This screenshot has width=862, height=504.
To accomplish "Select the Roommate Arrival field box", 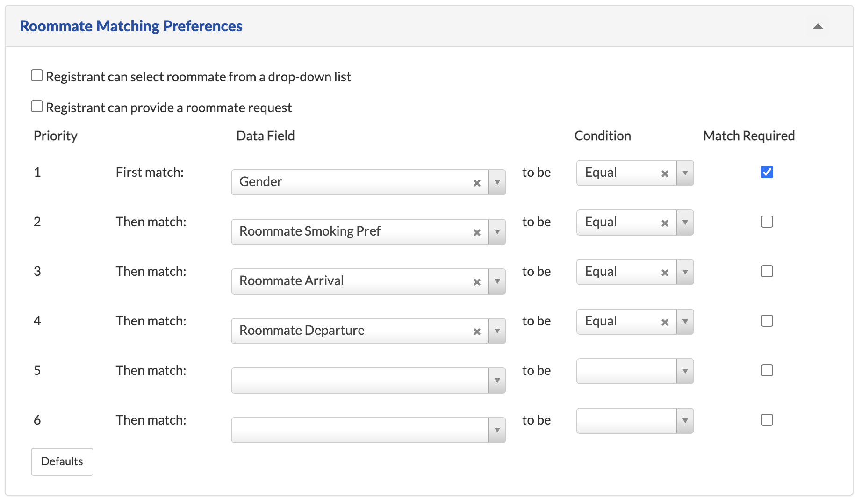I will pyautogui.click(x=368, y=281).
